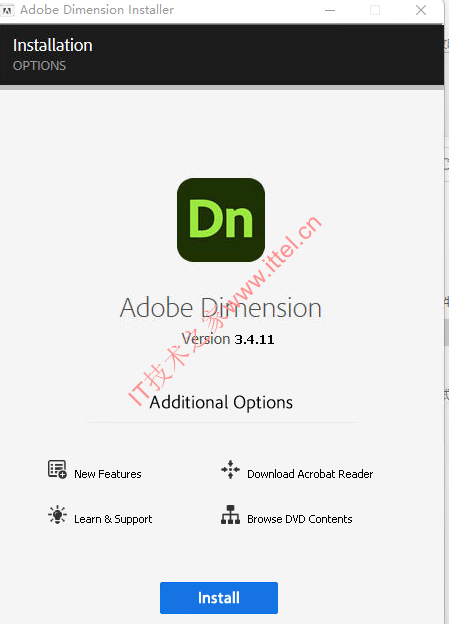
Task: Click the green Dn application logo
Action: [x=221, y=220]
